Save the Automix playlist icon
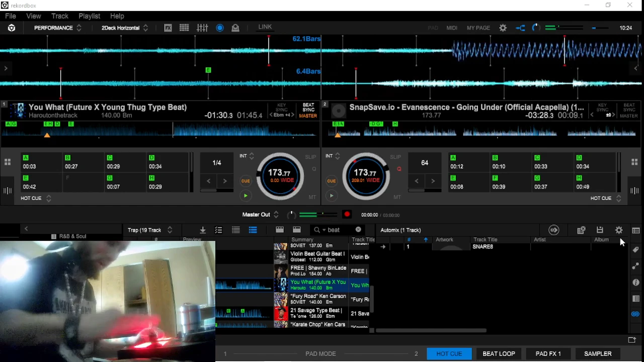The width and height of the screenshot is (644, 362). pos(600,230)
